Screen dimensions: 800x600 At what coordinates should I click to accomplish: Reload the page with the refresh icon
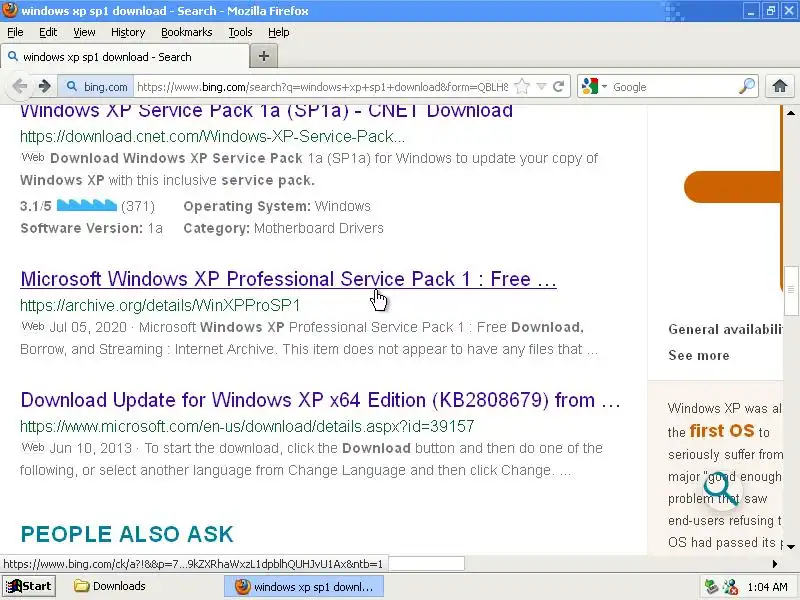click(559, 86)
